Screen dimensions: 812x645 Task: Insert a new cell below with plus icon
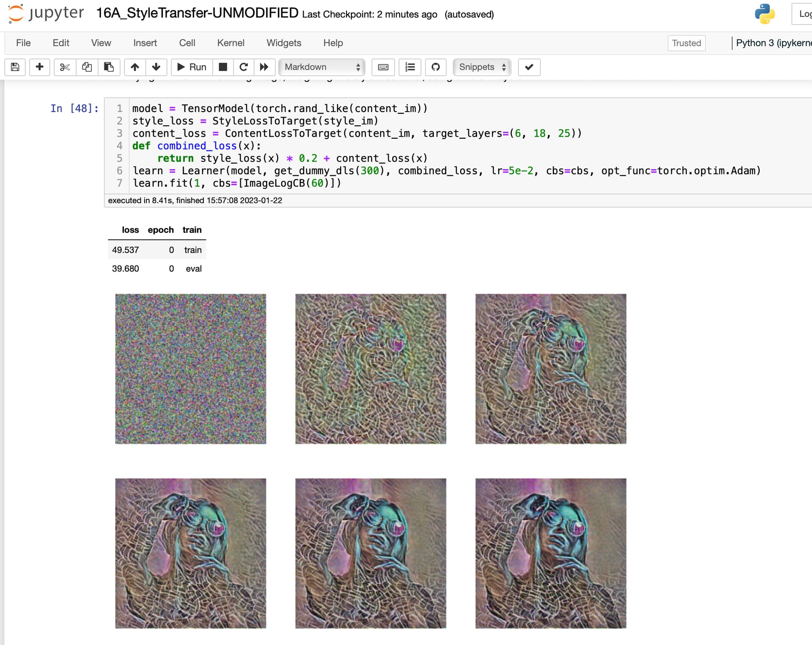click(x=40, y=67)
